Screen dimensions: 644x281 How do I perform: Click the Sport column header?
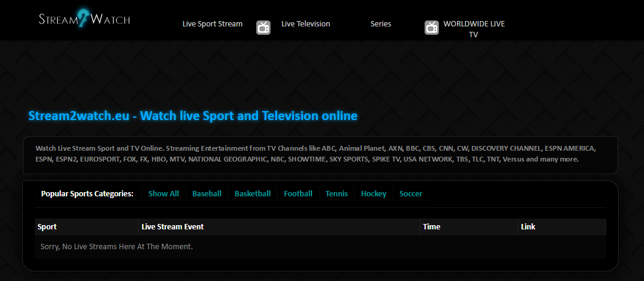pos(48,227)
